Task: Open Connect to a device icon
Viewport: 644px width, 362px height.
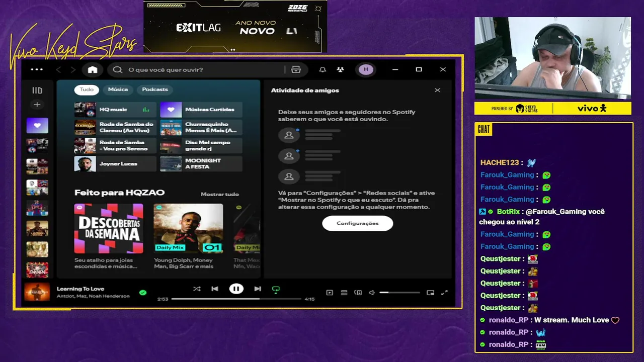Action: 358,293
